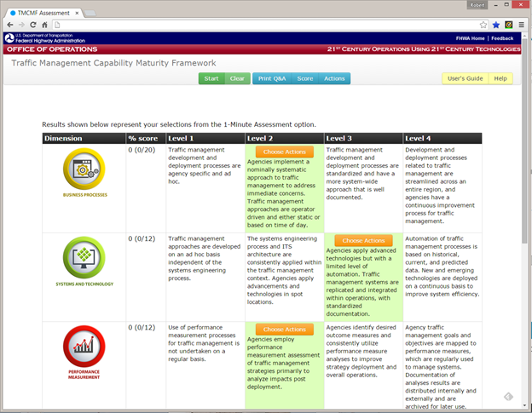532x413 pixels.
Task: Open the Feedback link
Action: pos(502,38)
